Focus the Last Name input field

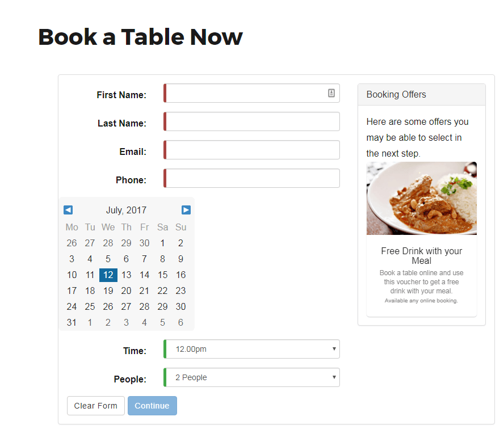tap(251, 121)
